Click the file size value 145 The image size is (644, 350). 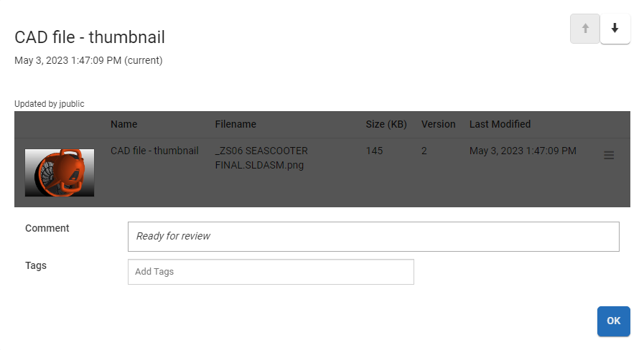(x=374, y=151)
